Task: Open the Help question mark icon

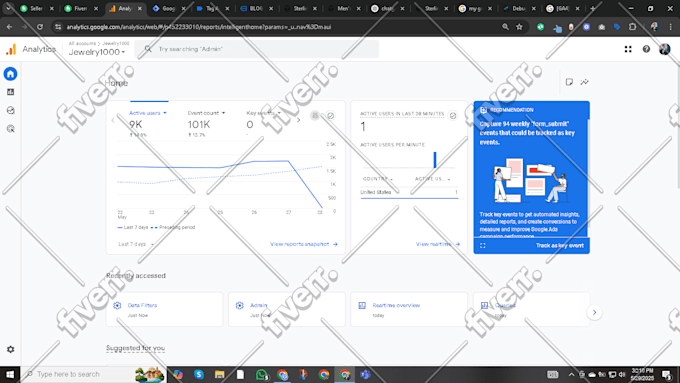Action: pos(646,49)
